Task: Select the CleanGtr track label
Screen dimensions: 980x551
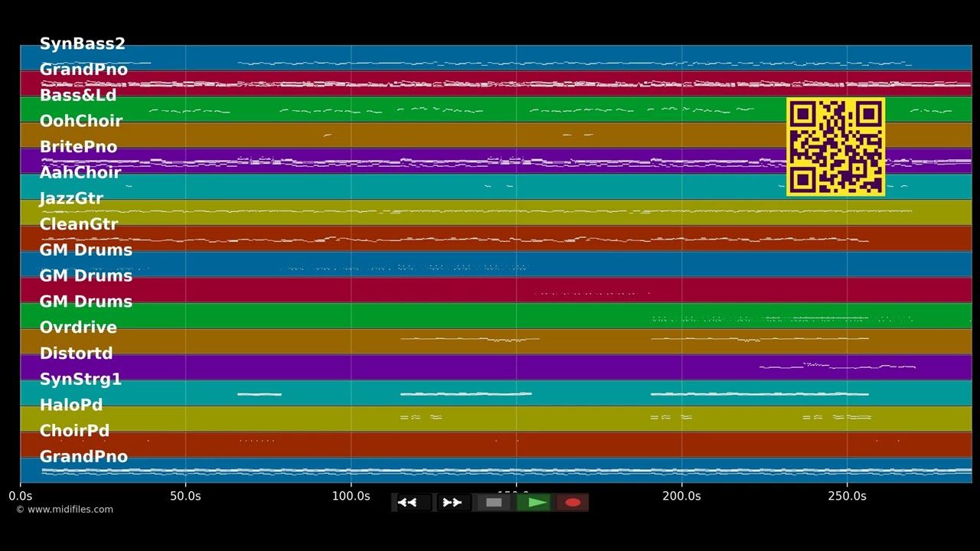Action: coord(79,224)
